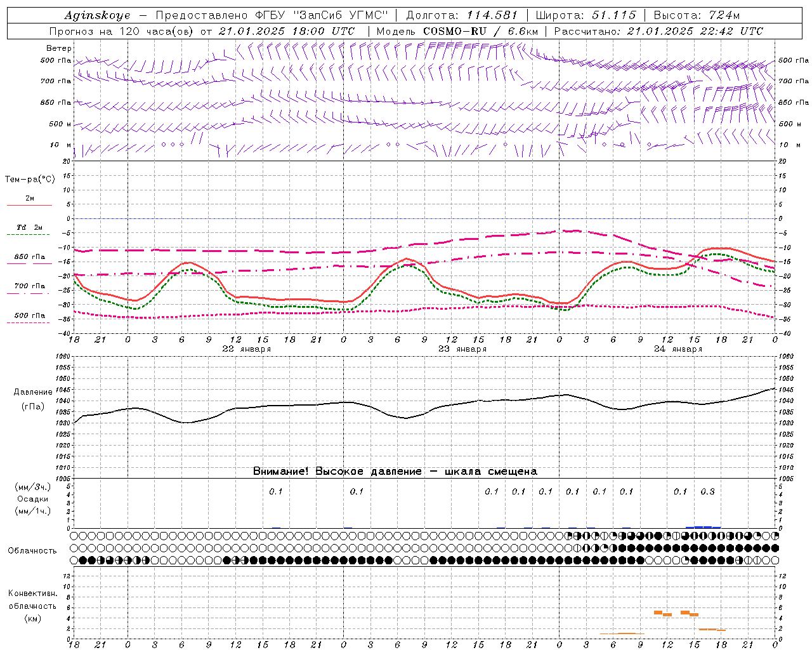This screenshot has width=812, height=650.
Task: Click the Тем-ра(°C) temperature panel label
Action: pyautogui.click(x=30, y=180)
